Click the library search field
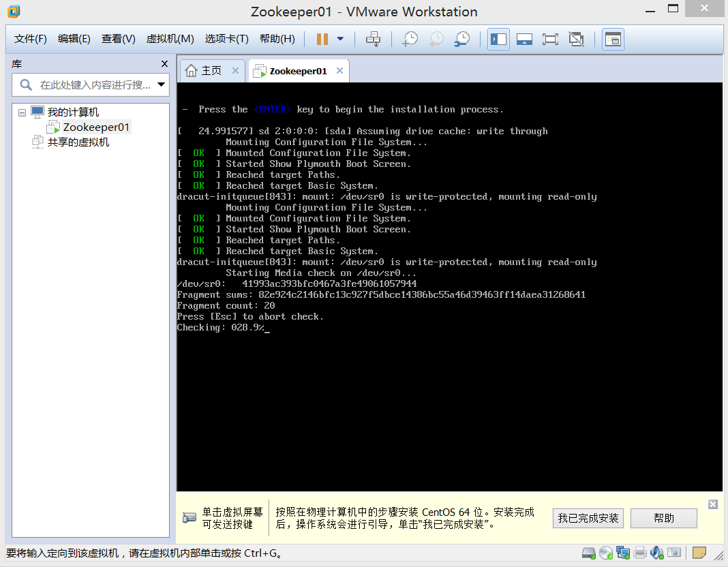Screen dimensions: 728x567 90,85
